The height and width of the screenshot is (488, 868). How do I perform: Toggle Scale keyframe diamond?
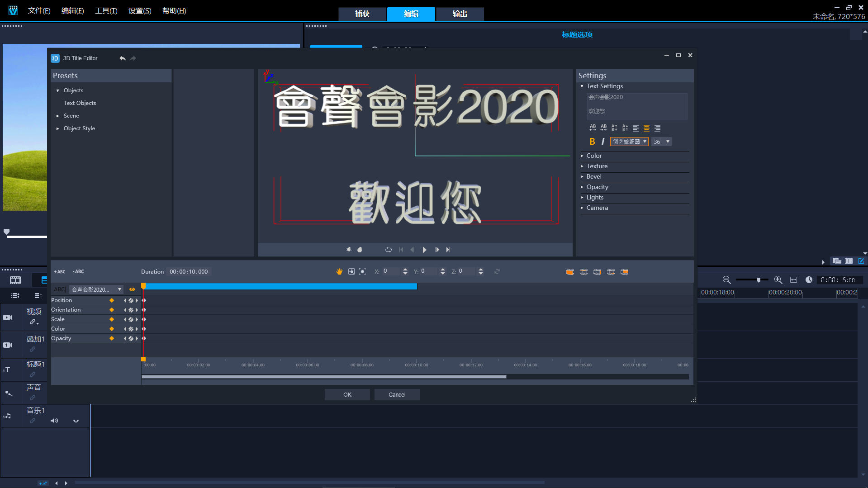tap(112, 319)
